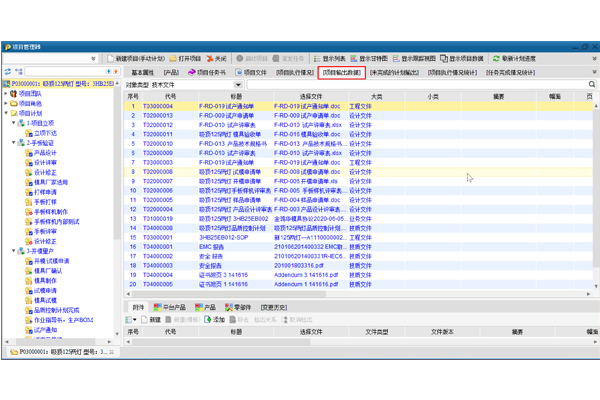Click the search magnifier icon

592,84
